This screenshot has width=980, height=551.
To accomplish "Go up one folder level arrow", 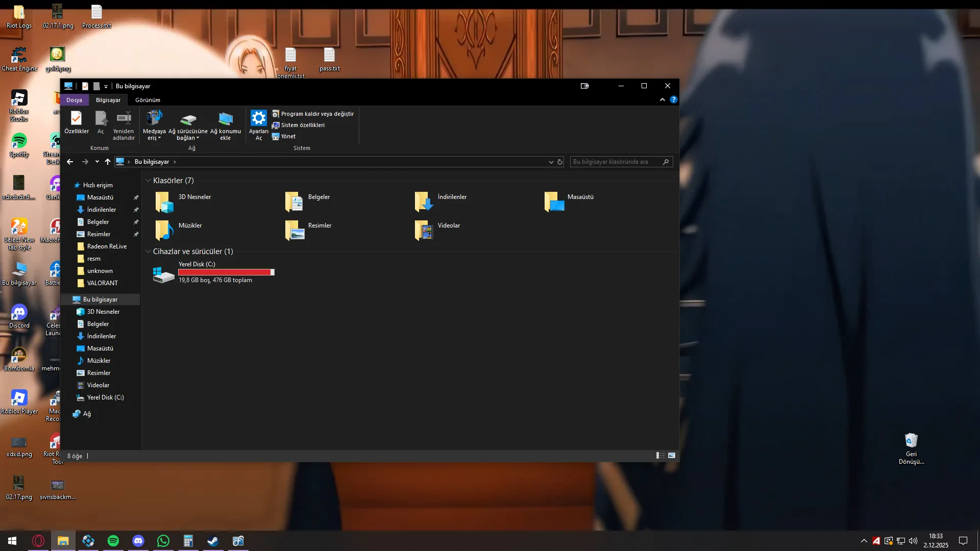I will 108,162.
